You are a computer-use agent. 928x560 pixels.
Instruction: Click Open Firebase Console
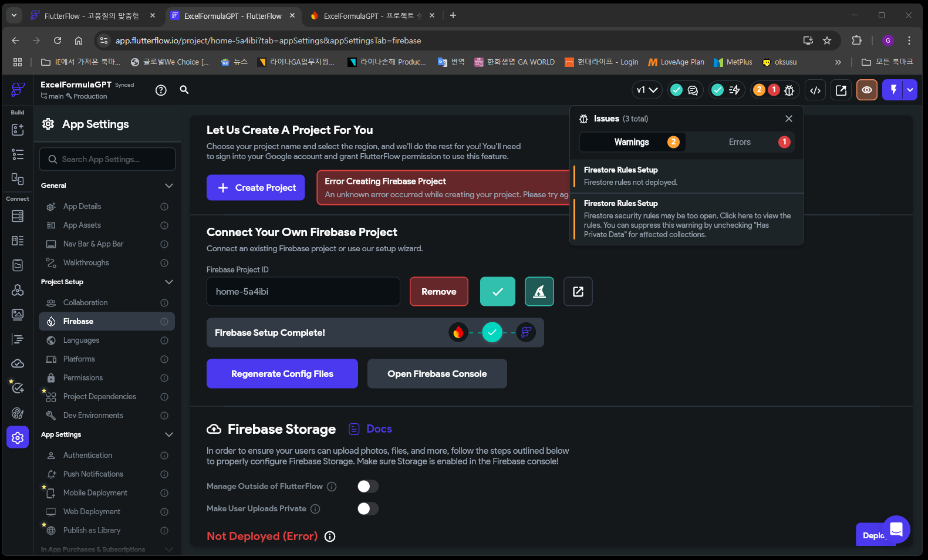click(437, 374)
